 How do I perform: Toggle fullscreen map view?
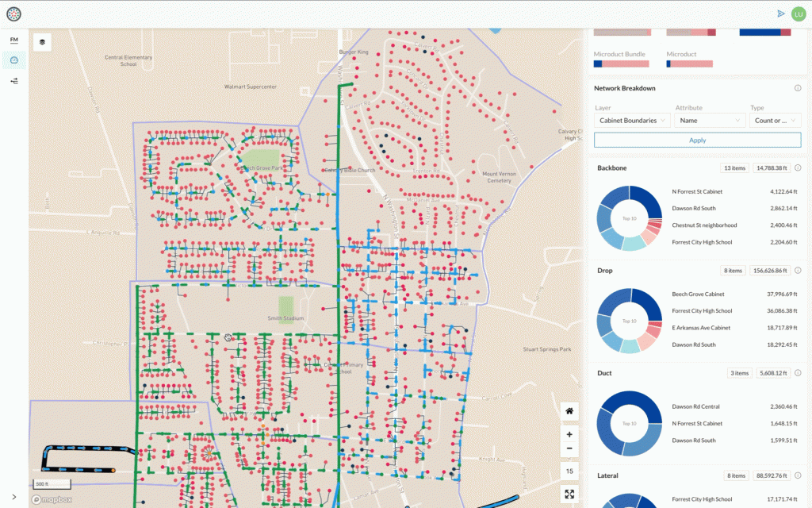point(569,494)
